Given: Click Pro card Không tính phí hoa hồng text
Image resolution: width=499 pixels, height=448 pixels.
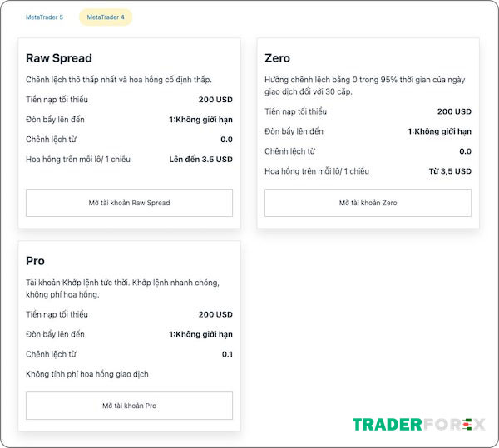Looking at the screenshot, I should pos(86,374).
